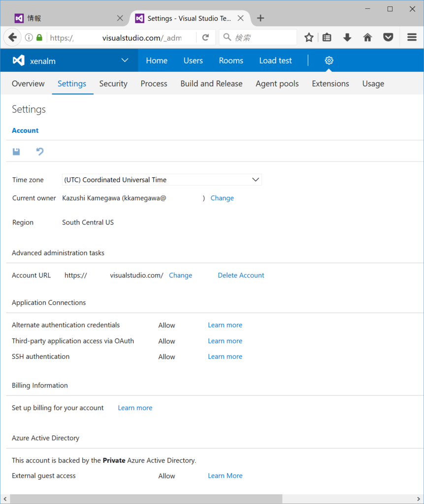
Task: Click the search magnifier icon
Action: [227, 37]
